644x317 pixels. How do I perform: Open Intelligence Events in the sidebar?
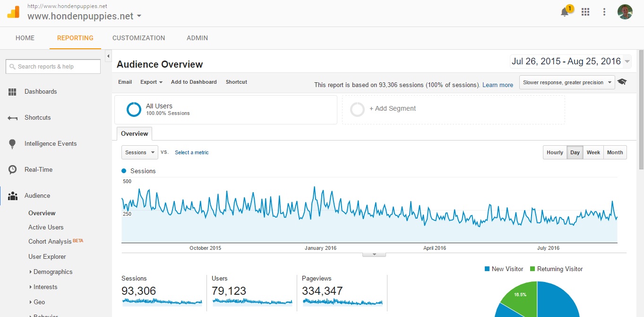51,144
